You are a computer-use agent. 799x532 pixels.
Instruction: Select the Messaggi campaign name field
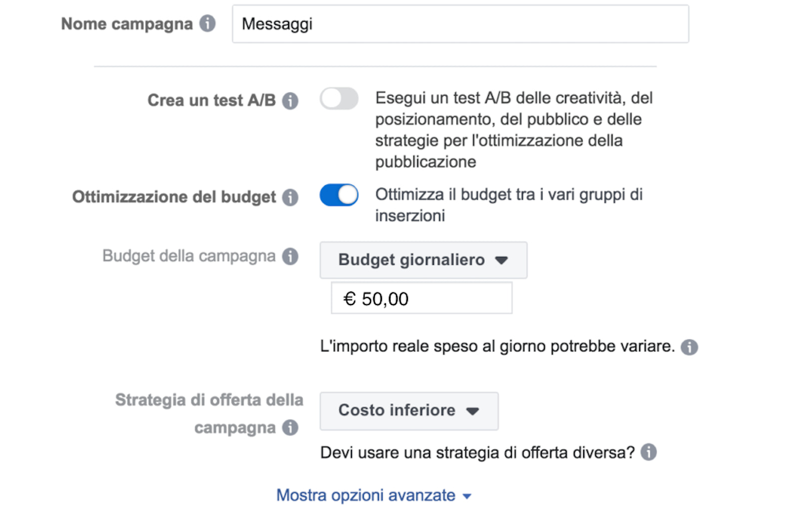pos(460,23)
